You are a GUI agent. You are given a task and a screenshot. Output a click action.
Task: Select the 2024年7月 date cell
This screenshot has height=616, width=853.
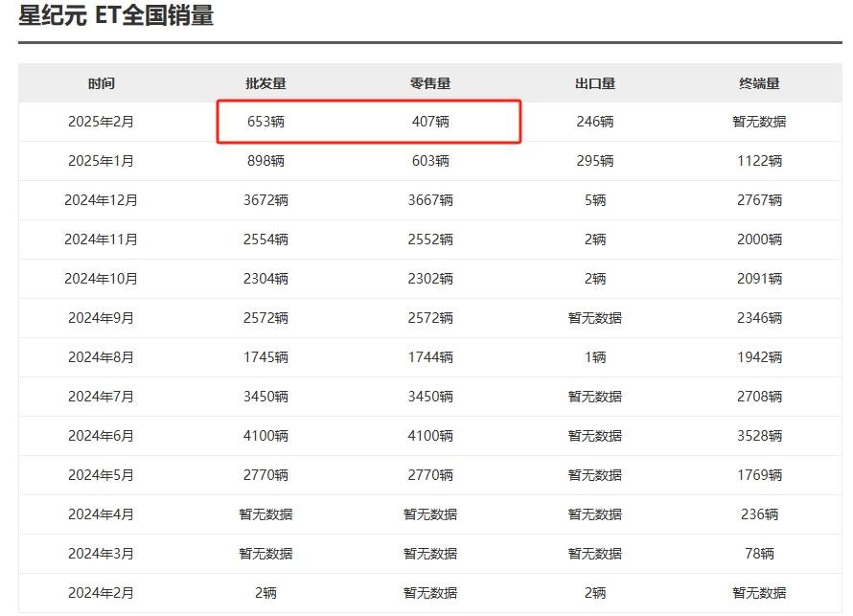point(102,397)
